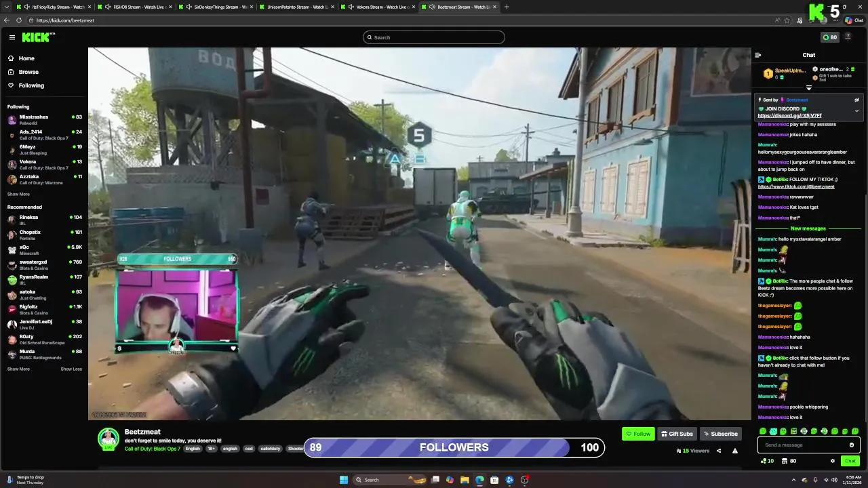Click the report warning triangle icon
Screen dimensions: 868x488
[x=735, y=451]
